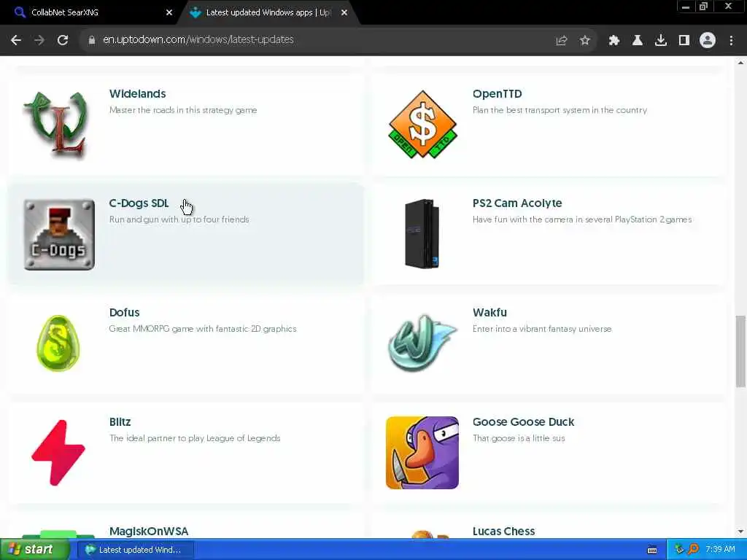
Task: Open the Widelands title link
Action: [x=138, y=94]
